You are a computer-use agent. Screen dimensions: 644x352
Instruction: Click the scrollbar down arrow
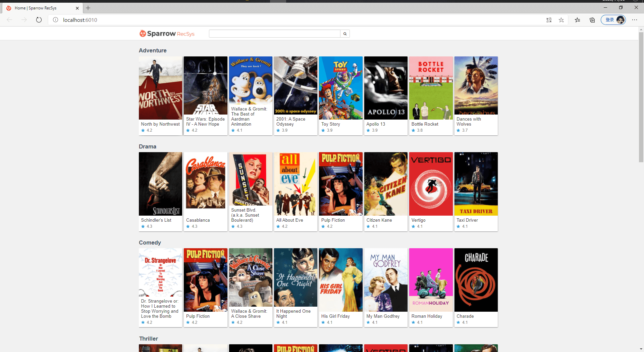pyautogui.click(x=641, y=349)
